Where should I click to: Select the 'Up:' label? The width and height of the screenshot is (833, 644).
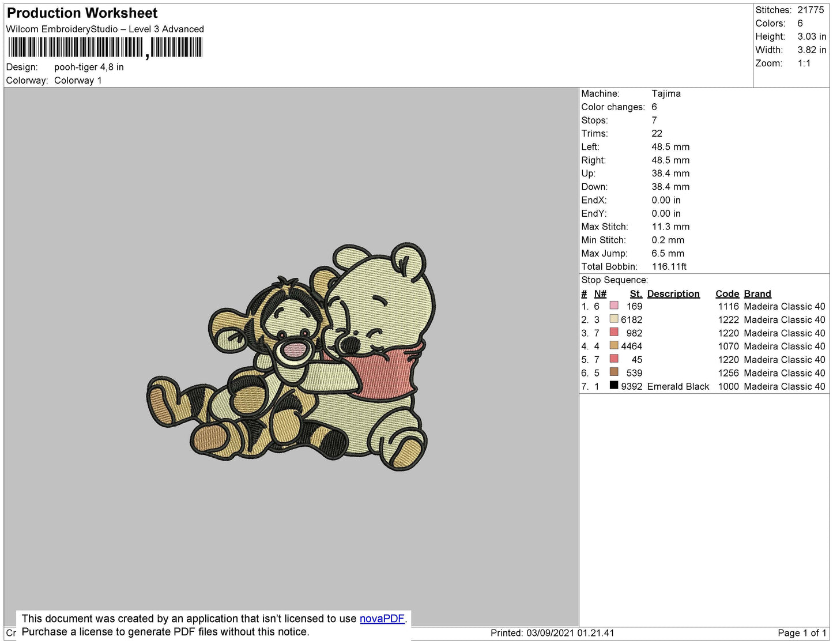point(588,173)
